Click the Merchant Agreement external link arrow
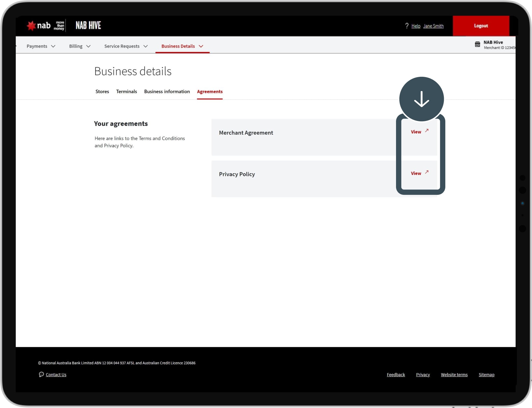Viewport: 532px width, 408px height. pyautogui.click(x=427, y=130)
